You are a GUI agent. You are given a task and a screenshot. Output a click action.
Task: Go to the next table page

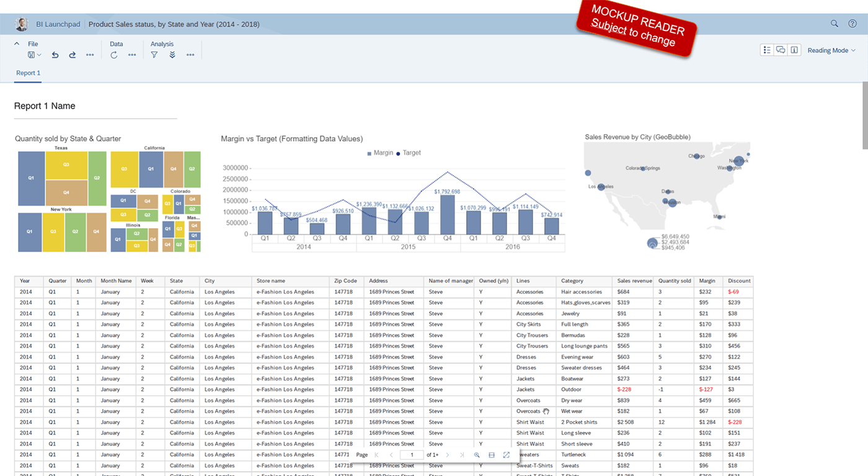coord(448,455)
